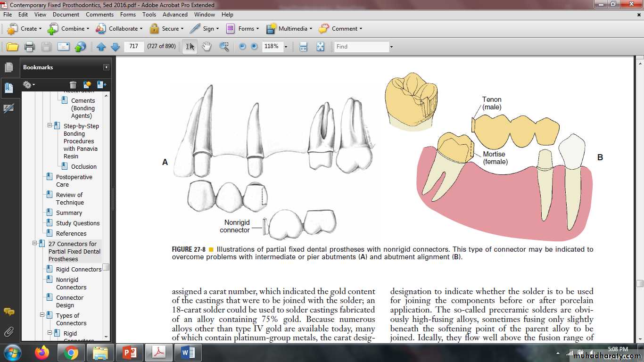Open the Document menu
Image resolution: width=644 pixels, height=362 pixels.
[66, 15]
